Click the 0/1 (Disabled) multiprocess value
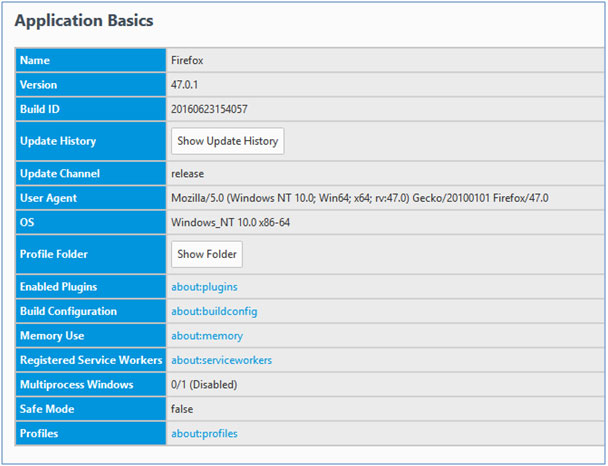Screen dimensions: 608x466 pos(207,384)
